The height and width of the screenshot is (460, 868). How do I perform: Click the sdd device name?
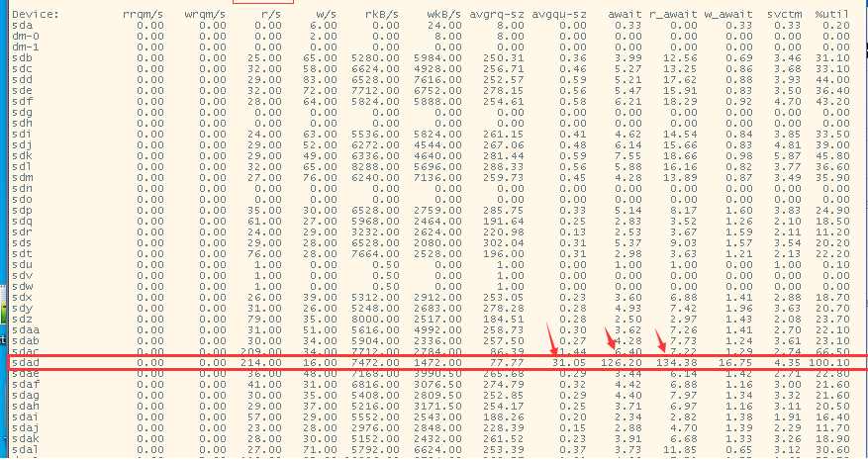21,79
